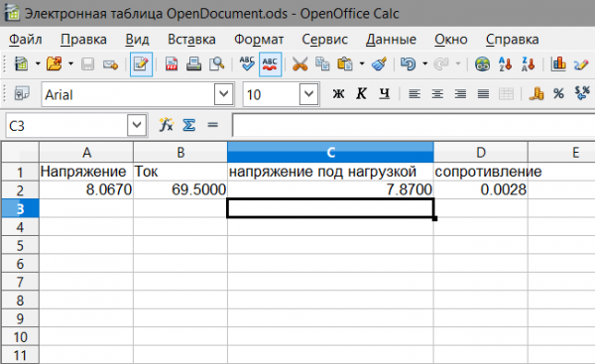
Task: Open the font size dropdown list
Action: [x=308, y=94]
